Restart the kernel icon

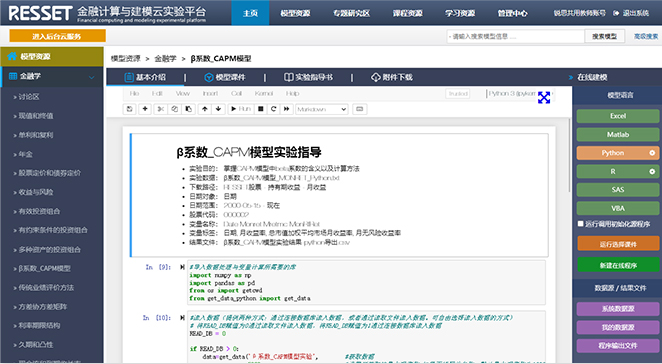(274, 109)
